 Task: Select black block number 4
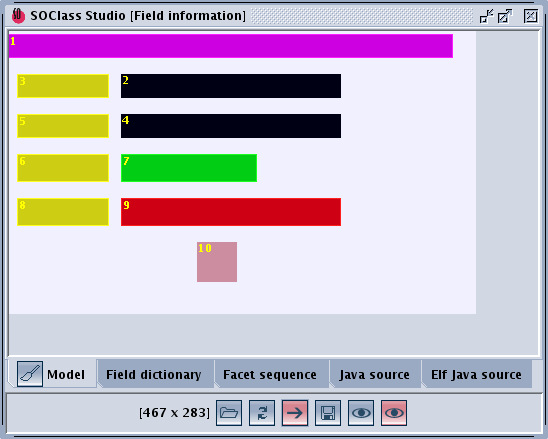pyautogui.click(x=231, y=126)
